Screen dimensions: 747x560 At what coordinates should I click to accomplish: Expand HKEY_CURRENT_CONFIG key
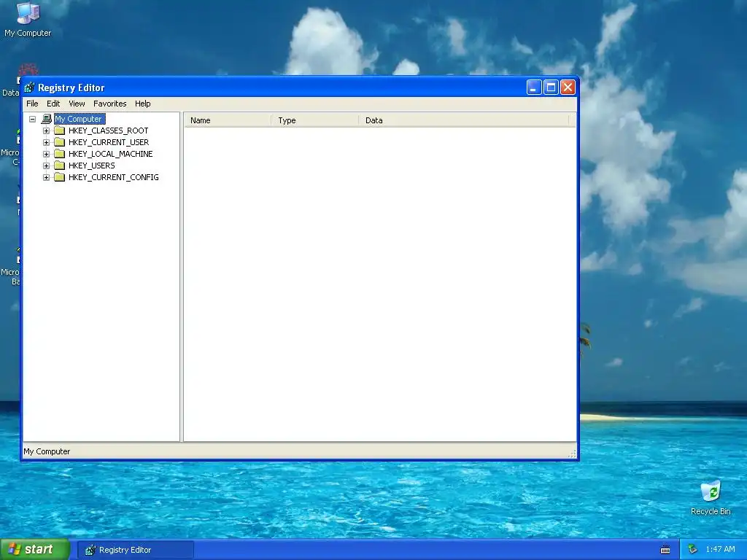pos(46,177)
